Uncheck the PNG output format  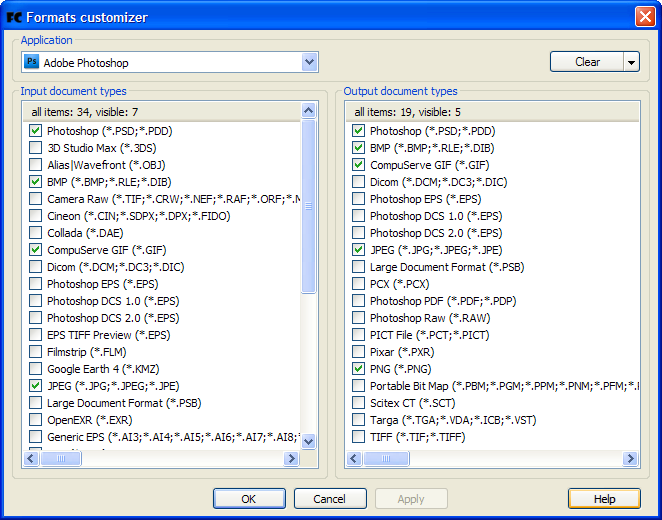point(359,369)
